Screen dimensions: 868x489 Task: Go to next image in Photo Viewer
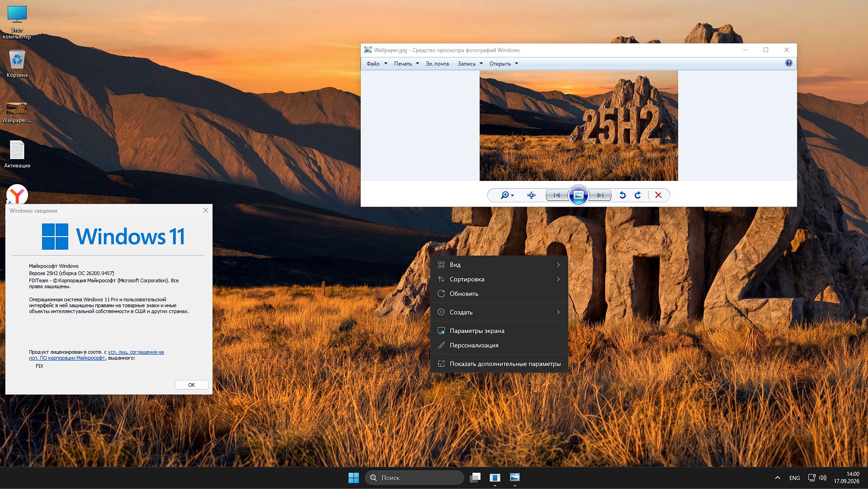pos(600,195)
